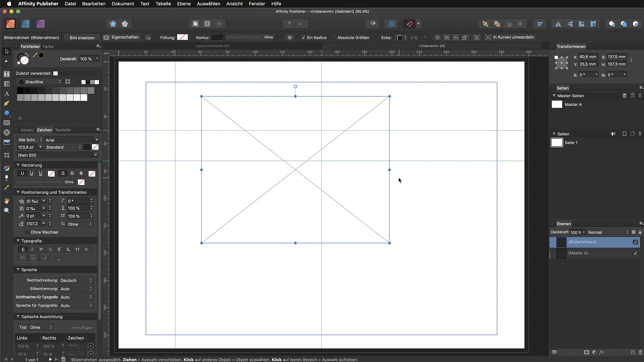The width and height of the screenshot is (644, 362).
Task: Select the Pen tool
Action: click(x=7, y=104)
